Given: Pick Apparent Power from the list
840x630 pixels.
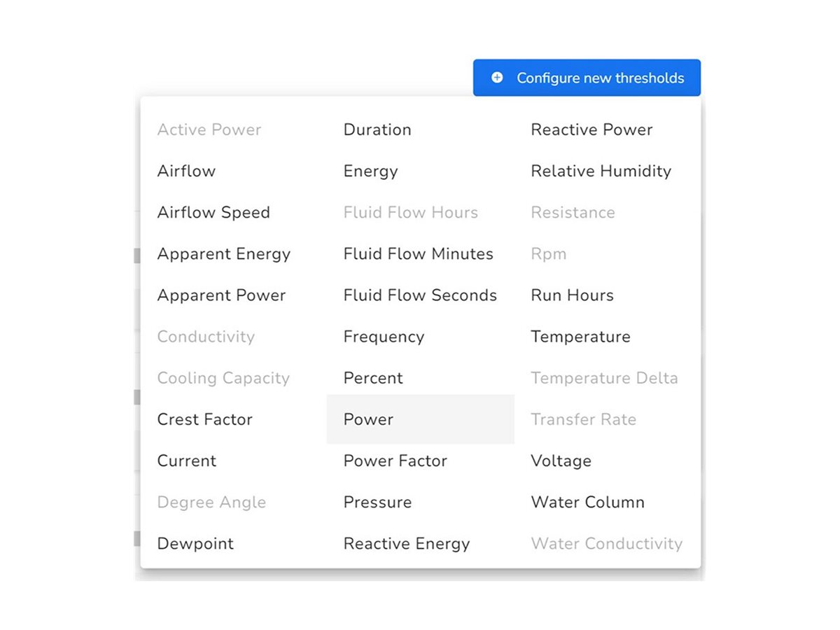Looking at the screenshot, I should [x=221, y=295].
